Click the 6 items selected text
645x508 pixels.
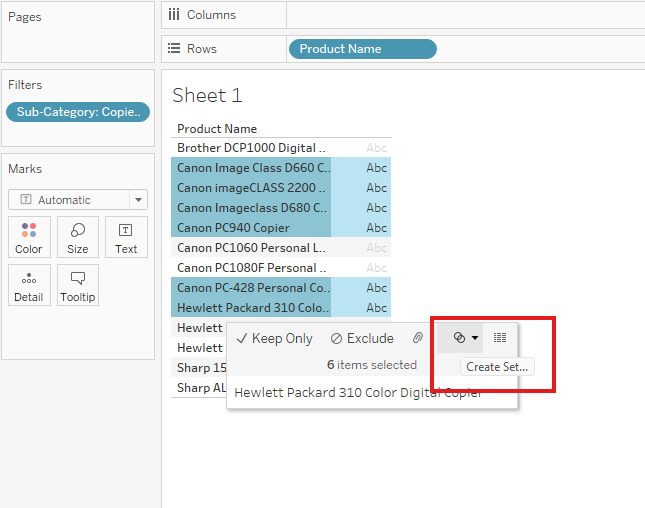[x=372, y=365]
